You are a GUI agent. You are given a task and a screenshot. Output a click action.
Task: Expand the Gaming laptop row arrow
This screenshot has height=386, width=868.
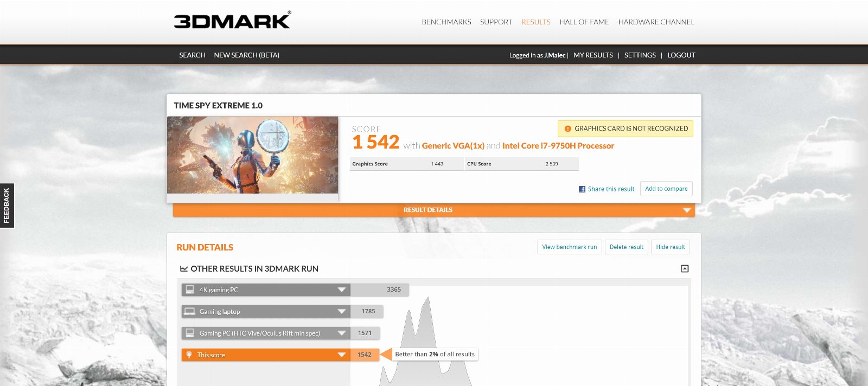[342, 312]
